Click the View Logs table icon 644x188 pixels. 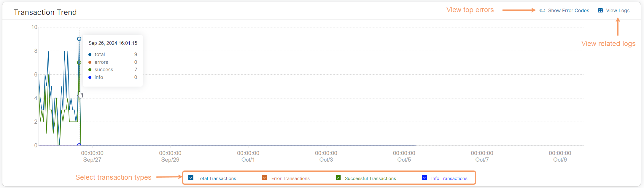pyautogui.click(x=600, y=10)
